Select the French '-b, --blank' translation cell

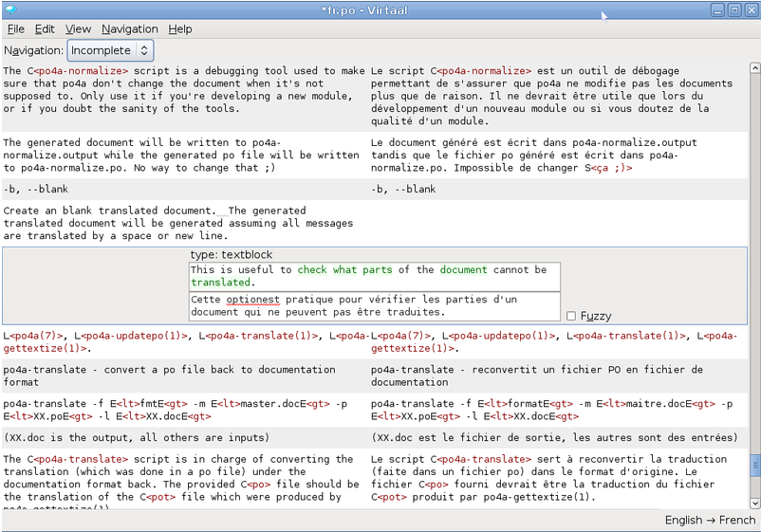[558, 189]
